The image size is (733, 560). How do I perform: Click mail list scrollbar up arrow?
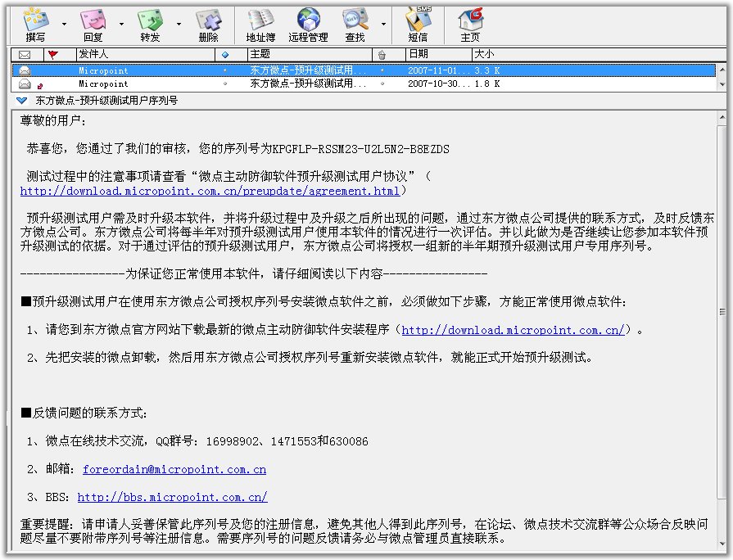(x=722, y=70)
